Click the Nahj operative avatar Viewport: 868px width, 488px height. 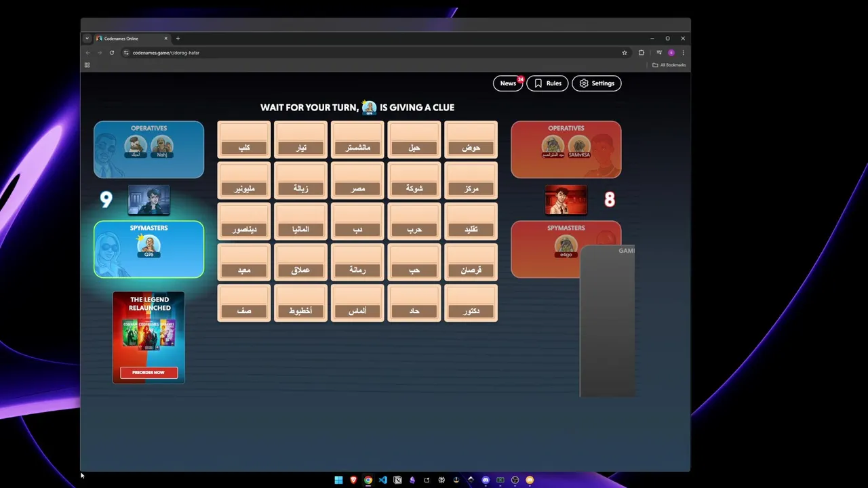click(161, 146)
